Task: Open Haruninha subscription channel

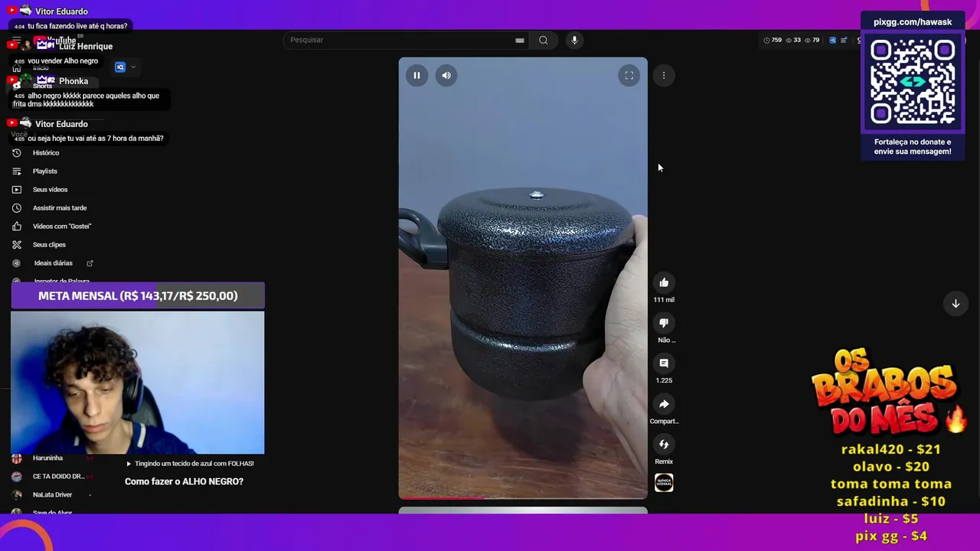Action: point(47,458)
